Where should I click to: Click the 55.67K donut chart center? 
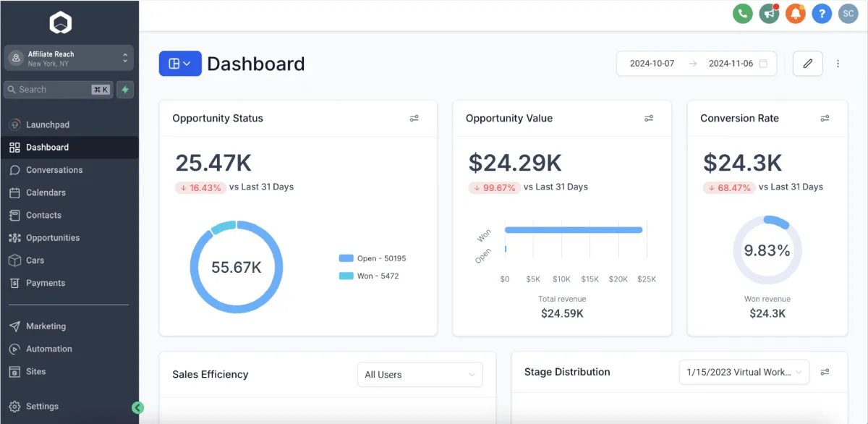click(x=237, y=267)
